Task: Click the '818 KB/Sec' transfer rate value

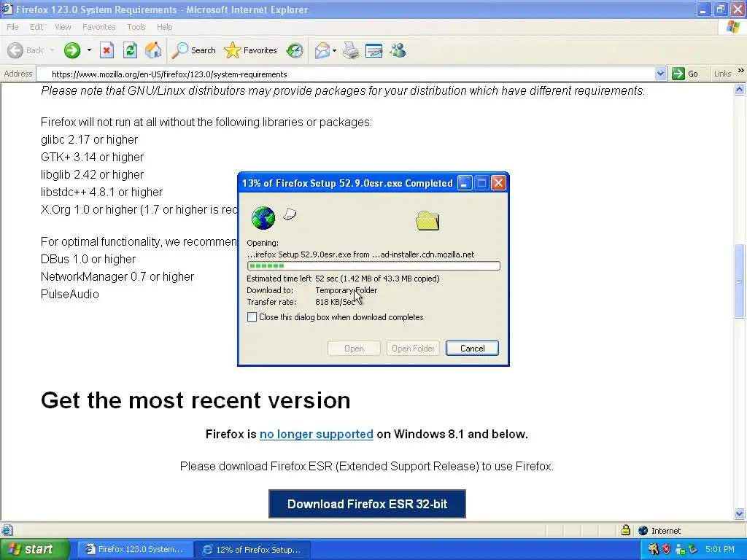Action: (x=335, y=302)
